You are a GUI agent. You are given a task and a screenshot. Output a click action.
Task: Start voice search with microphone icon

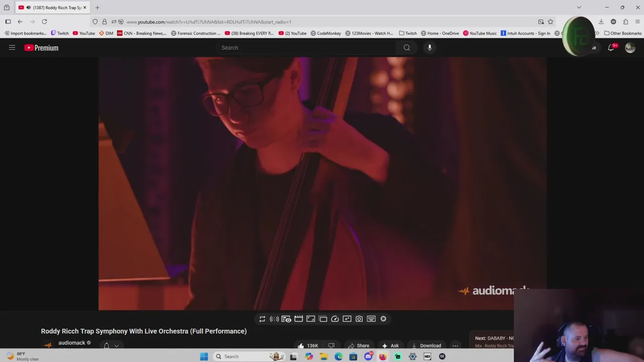pos(430,48)
